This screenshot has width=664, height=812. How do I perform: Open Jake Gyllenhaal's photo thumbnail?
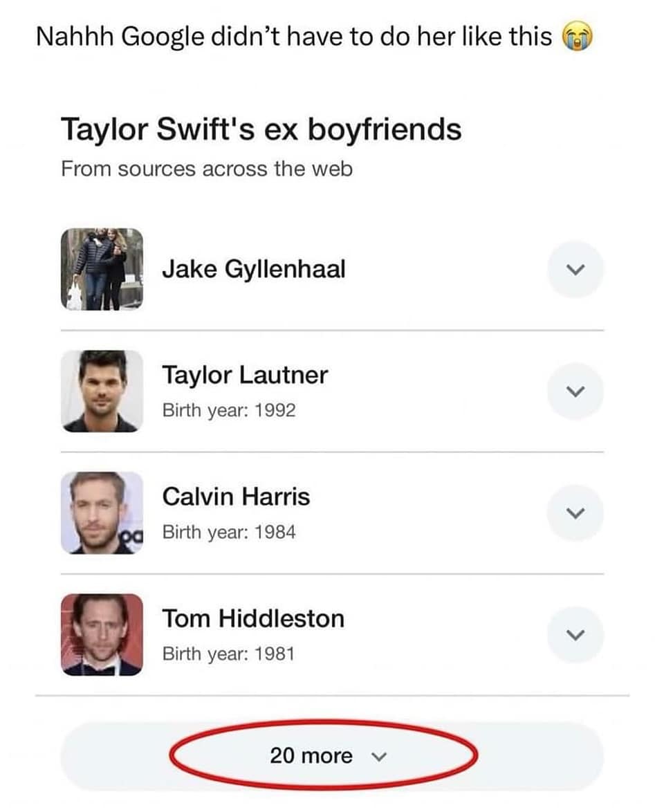click(102, 269)
